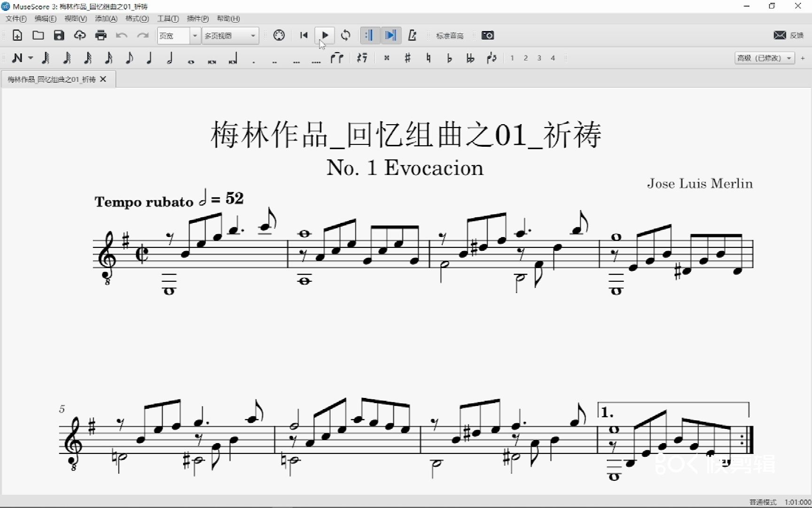Toggle loop playback
The image size is (812, 508).
pos(346,35)
